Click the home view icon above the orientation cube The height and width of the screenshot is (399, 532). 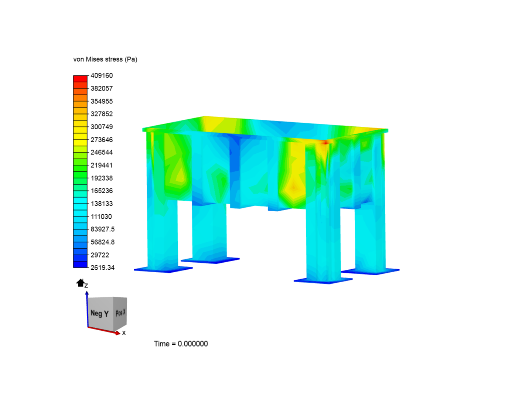click(x=81, y=283)
